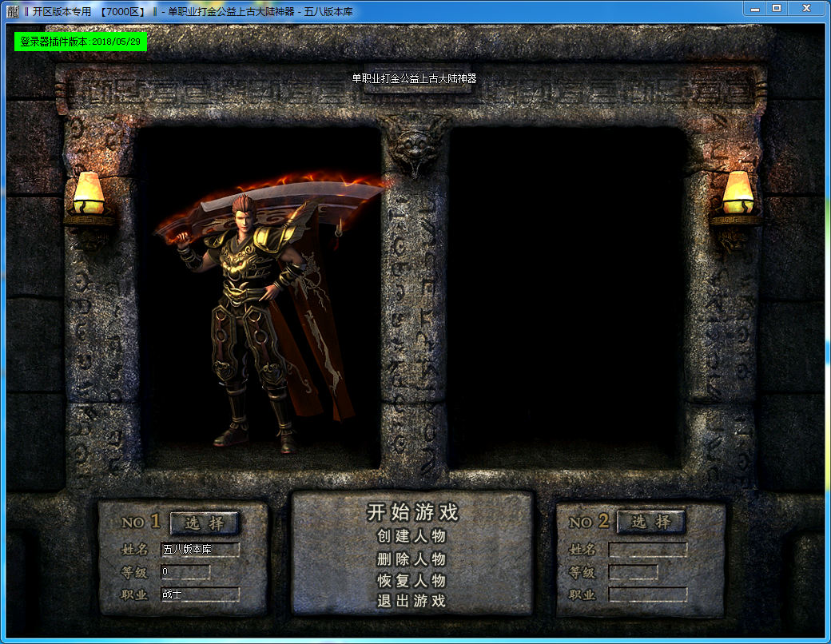Click the green 登录器插件版本 label
831x644 pixels.
click(81, 42)
